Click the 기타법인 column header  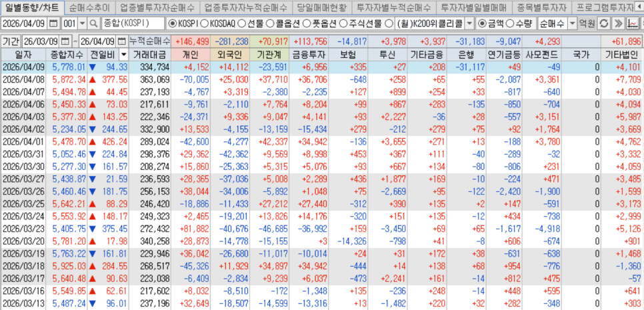click(622, 55)
